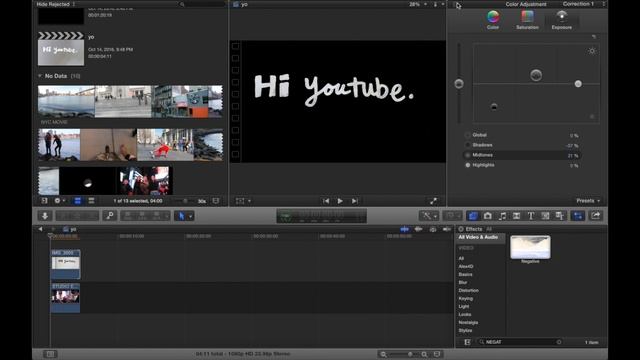640x360 pixels.
Task: Open the Select arrow tool dropdown
Action: tap(184, 216)
